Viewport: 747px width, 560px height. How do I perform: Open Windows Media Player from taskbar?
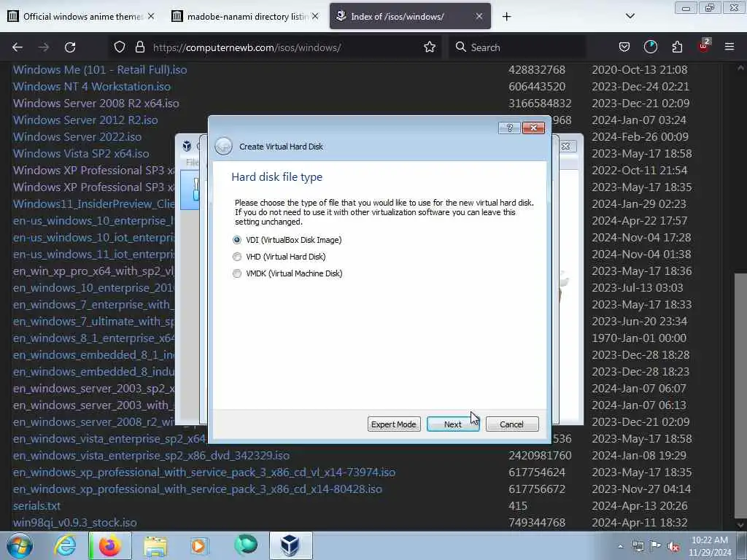click(199, 545)
